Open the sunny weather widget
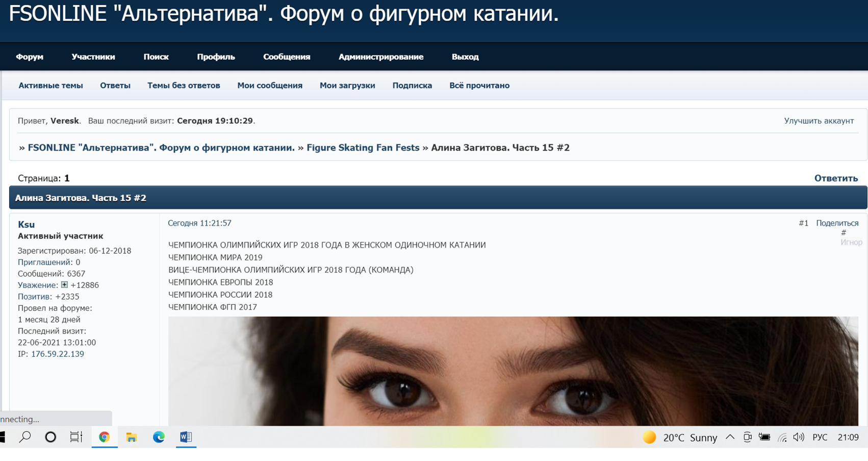The image size is (868, 461). [x=679, y=438]
